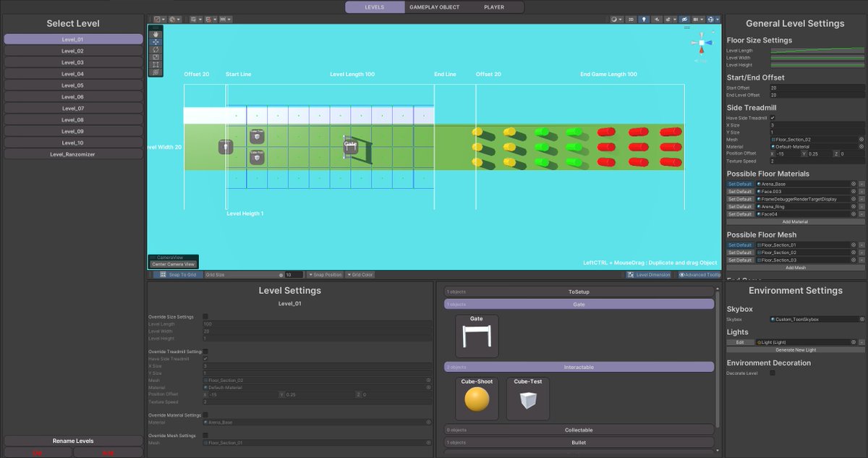The height and width of the screenshot is (458, 868).
Task: Adjust the Level Height slider
Action: tap(817, 65)
